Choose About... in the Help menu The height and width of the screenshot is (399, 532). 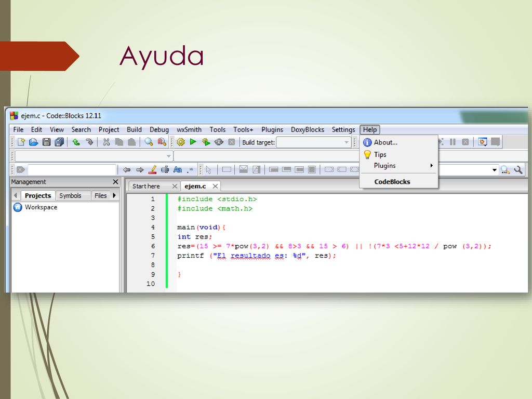tap(399, 142)
